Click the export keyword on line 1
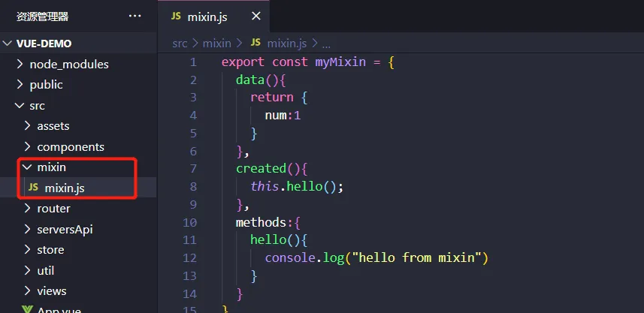The image size is (644, 313). [x=243, y=62]
